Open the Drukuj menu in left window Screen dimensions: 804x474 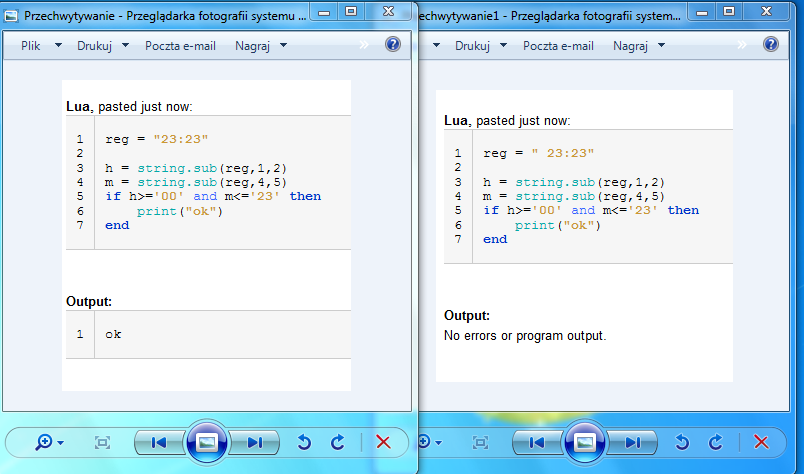(x=94, y=46)
